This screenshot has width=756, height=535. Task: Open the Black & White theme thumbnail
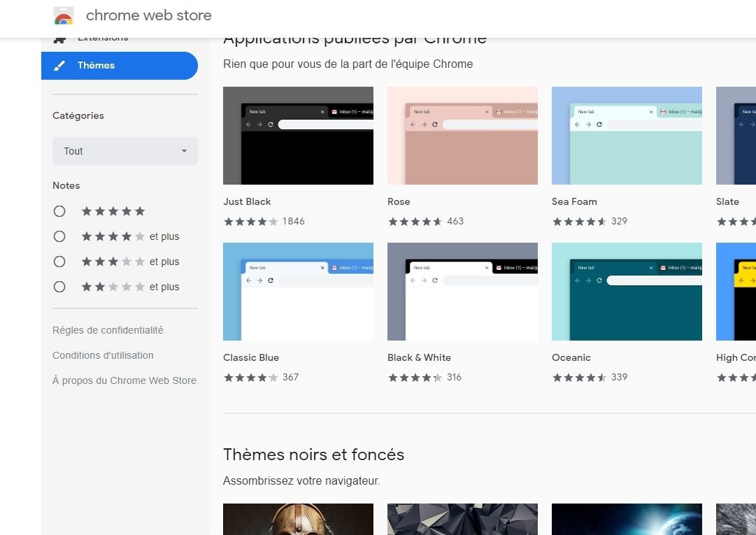462,292
